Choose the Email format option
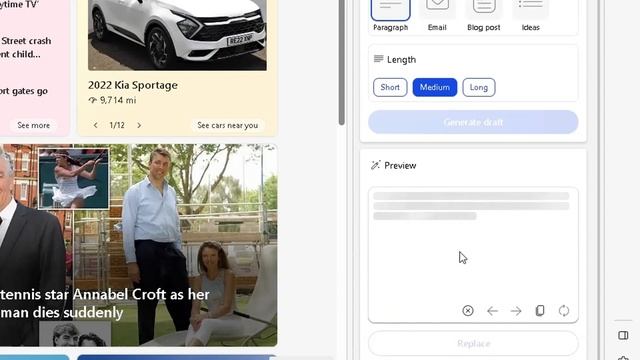Viewport: 640px width, 360px height. pos(437,16)
